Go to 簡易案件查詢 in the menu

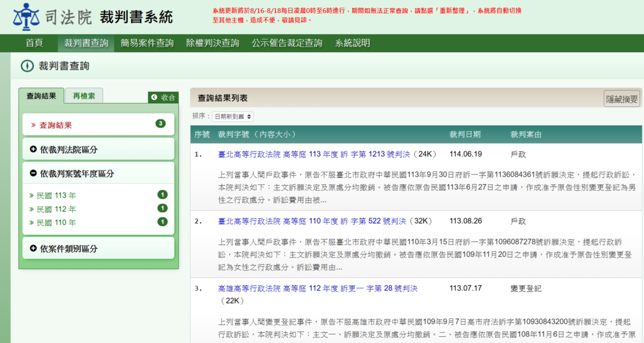(147, 43)
